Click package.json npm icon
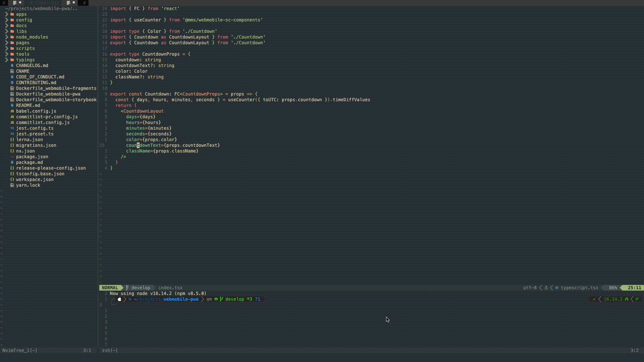The height and width of the screenshot is (362, 644). (12, 157)
